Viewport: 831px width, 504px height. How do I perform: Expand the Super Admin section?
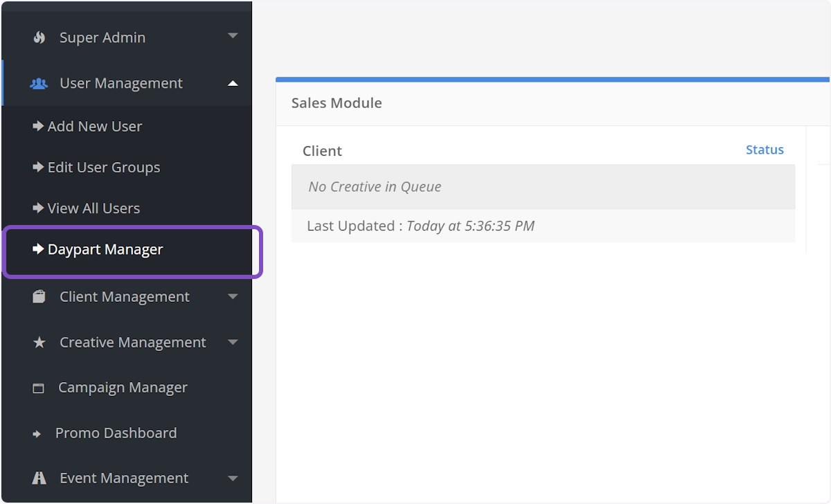click(x=233, y=36)
